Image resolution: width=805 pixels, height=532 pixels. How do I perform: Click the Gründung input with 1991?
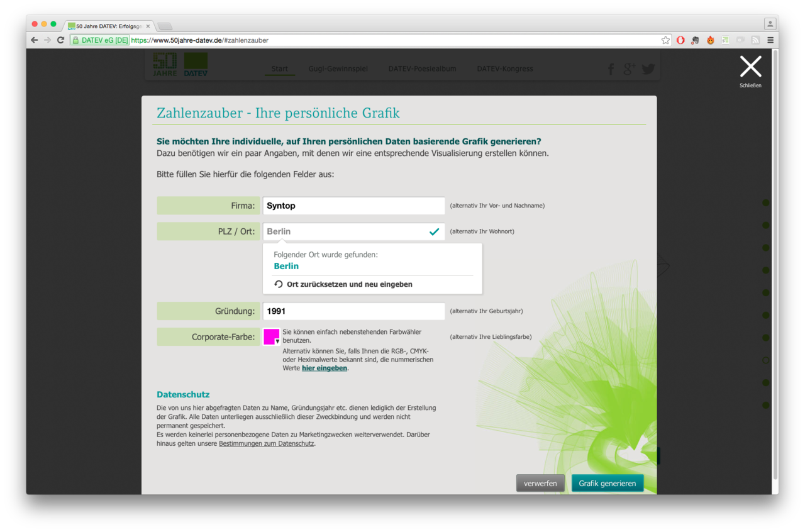(x=354, y=311)
